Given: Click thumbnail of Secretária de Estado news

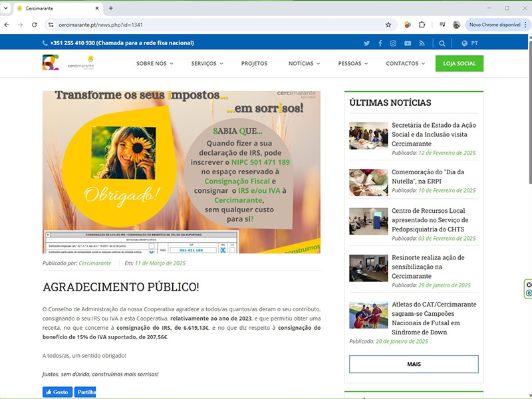Looking at the screenshot, I should pos(368,136).
